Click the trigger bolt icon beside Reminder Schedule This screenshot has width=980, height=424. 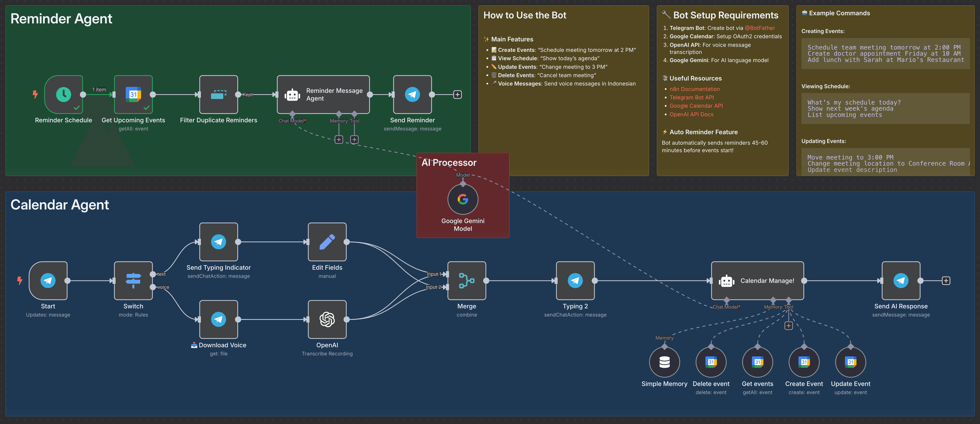[35, 94]
